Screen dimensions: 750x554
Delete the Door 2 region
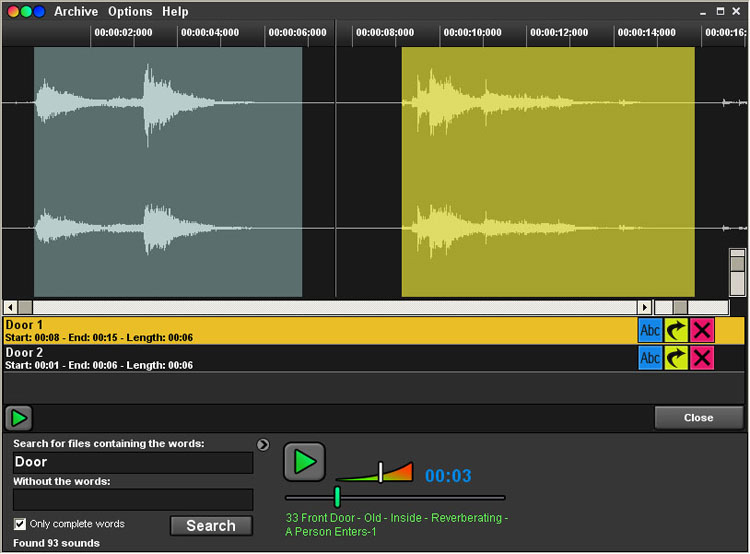pos(703,358)
